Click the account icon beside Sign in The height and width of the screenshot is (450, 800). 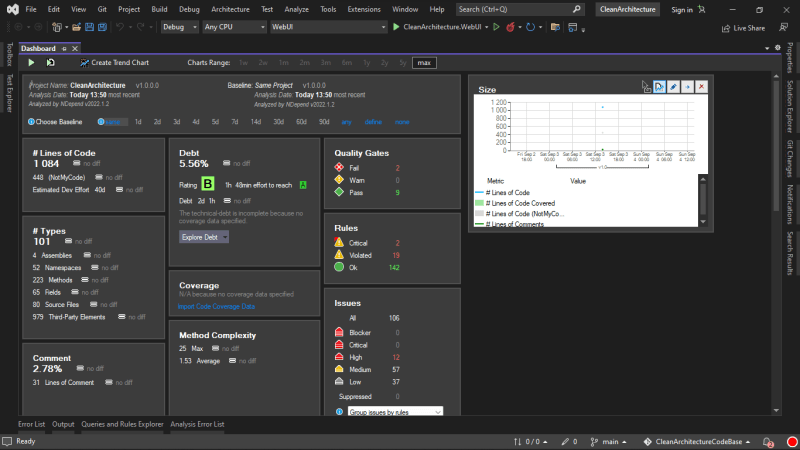click(x=702, y=9)
